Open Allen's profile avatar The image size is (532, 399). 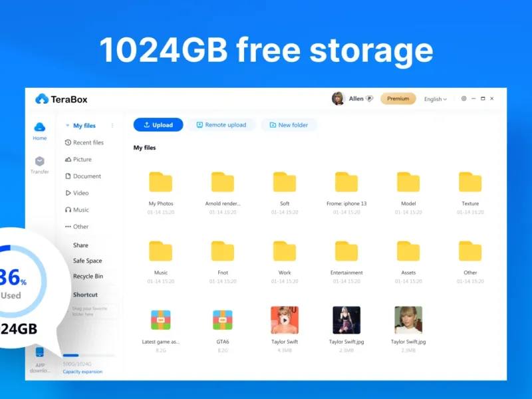(338, 98)
